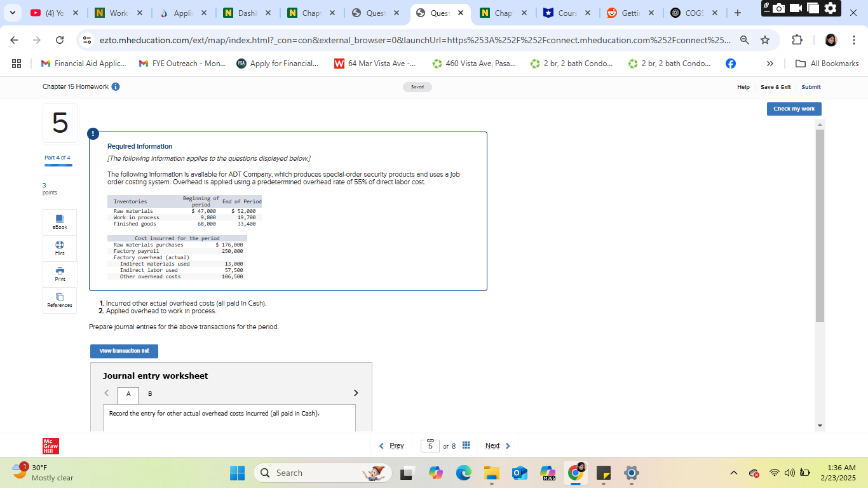
Task: Click the McGraw Hill logo
Action: [50, 445]
